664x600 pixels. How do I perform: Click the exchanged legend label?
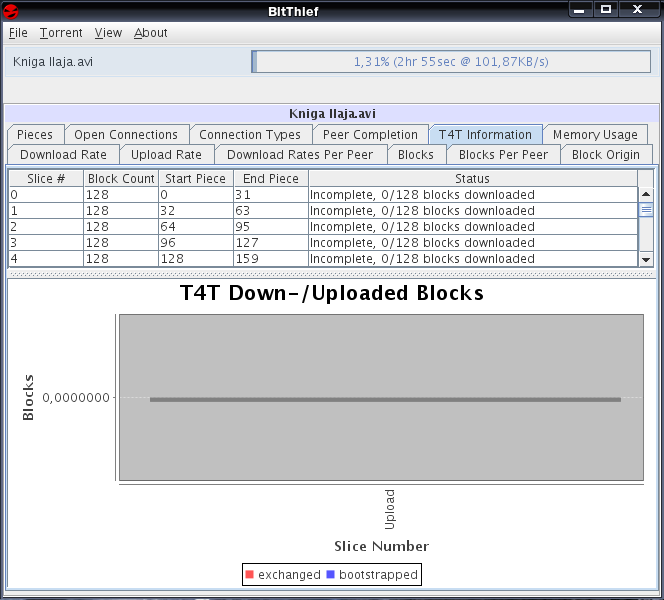click(289, 575)
